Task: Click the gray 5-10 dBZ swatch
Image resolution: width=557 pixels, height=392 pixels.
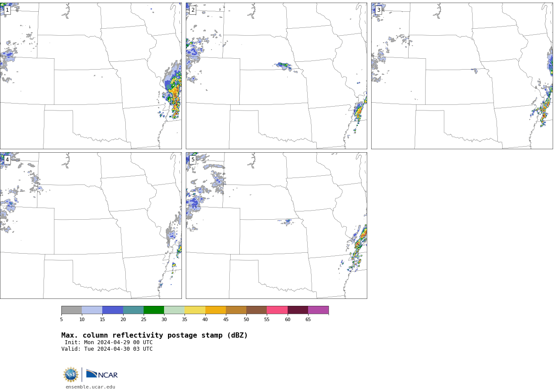Action: click(71, 310)
